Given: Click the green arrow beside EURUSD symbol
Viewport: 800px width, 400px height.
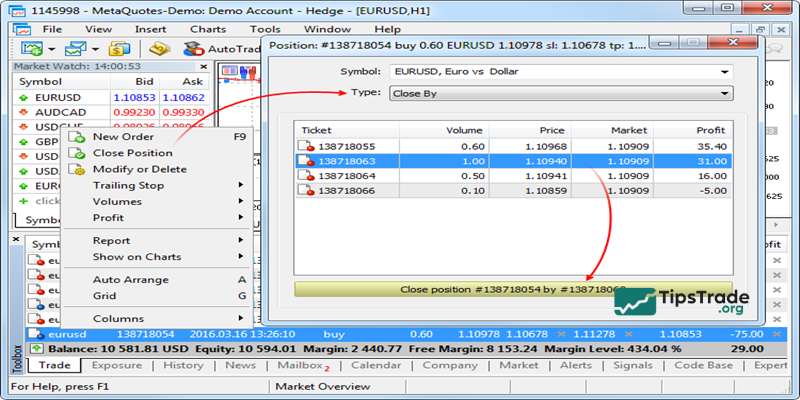Looking at the screenshot, I should 23,98.
